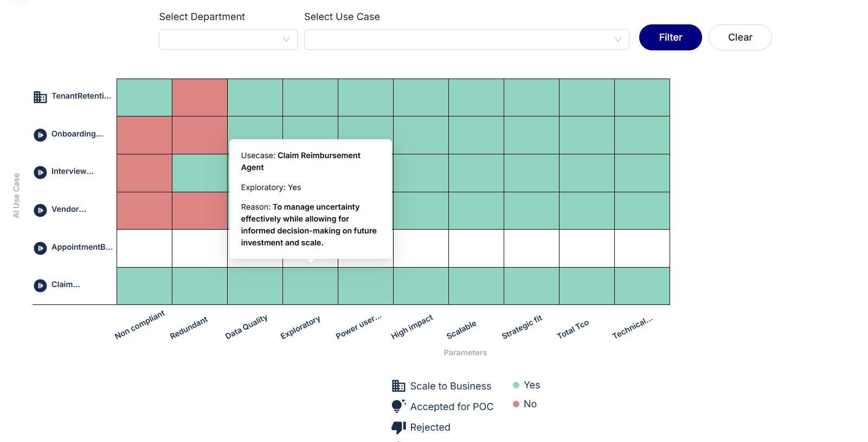Click the play icon beside Vendor row
Screen dimensions: 868x442
(40, 210)
